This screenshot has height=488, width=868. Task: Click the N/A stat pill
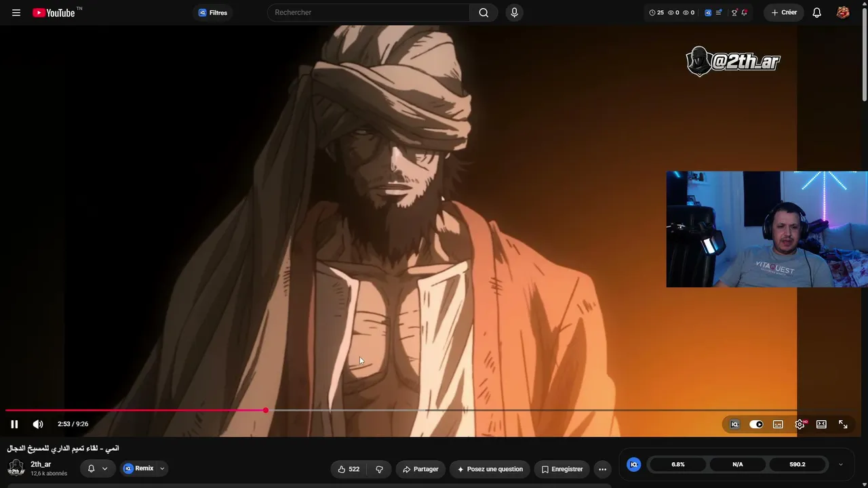coord(738,464)
